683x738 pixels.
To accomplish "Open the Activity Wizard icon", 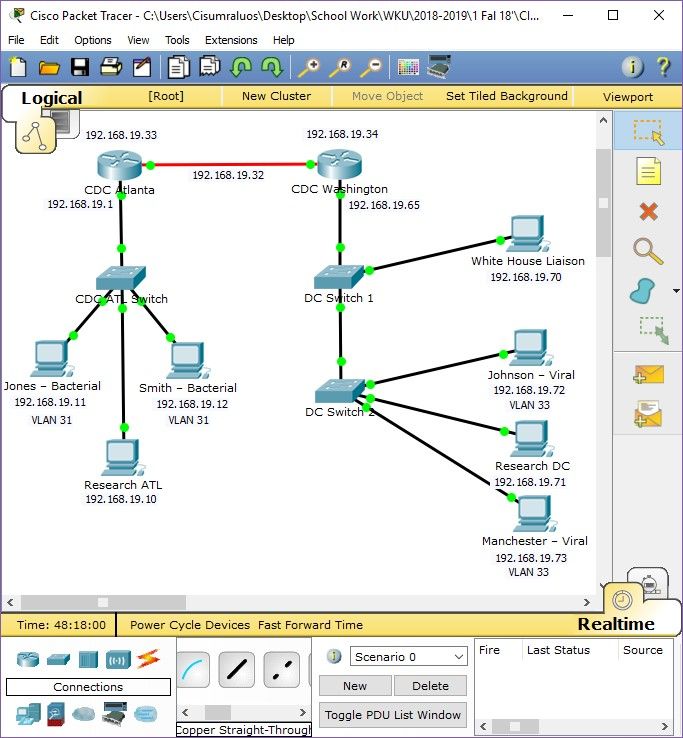I will (x=142, y=67).
